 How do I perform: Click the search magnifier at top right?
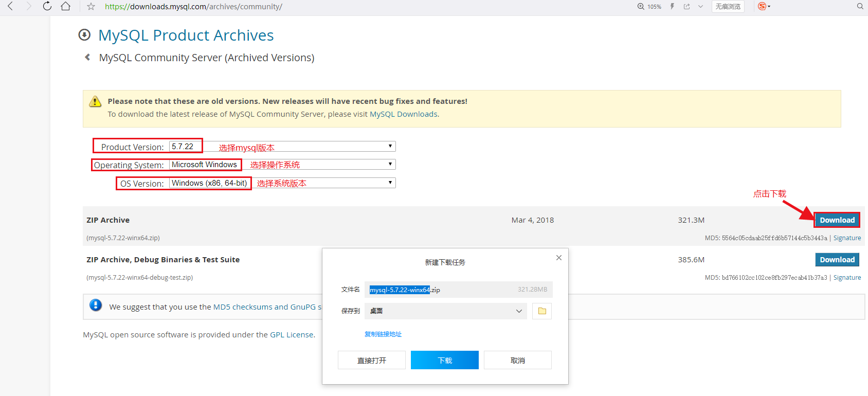click(x=860, y=6)
